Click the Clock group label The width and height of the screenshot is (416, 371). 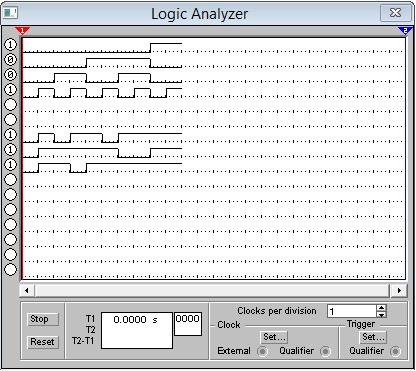pos(229,325)
